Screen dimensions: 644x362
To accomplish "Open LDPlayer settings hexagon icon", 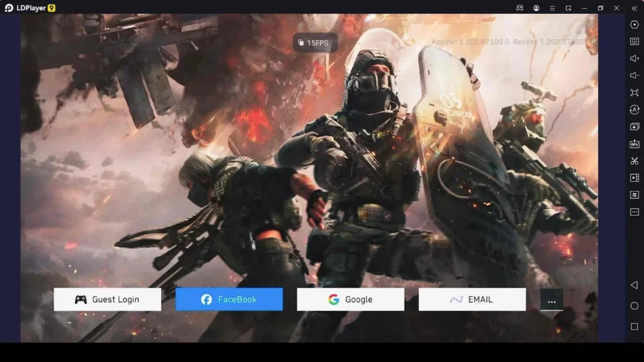I will pyautogui.click(x=634, y=25).
